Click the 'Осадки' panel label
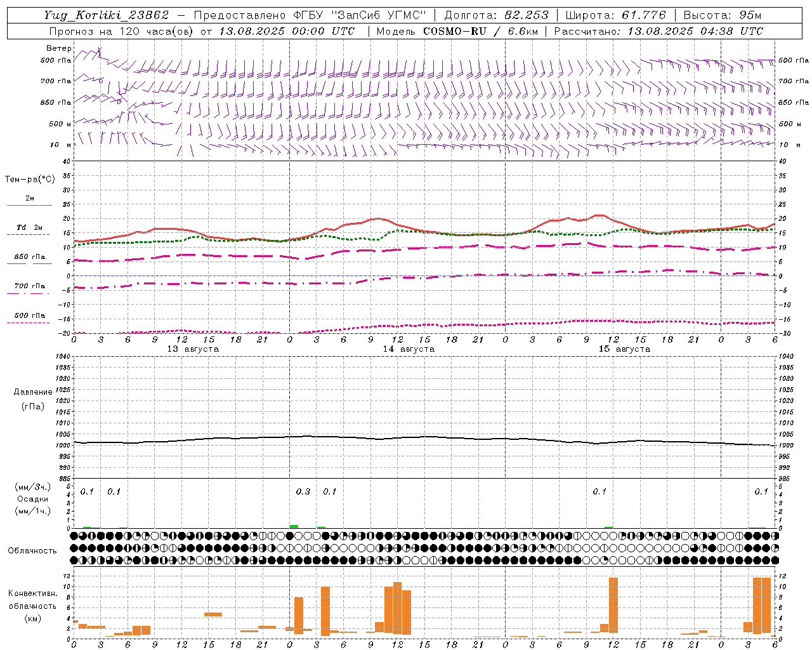Viewport: 812px width, 650px height. tap(33, 499)
